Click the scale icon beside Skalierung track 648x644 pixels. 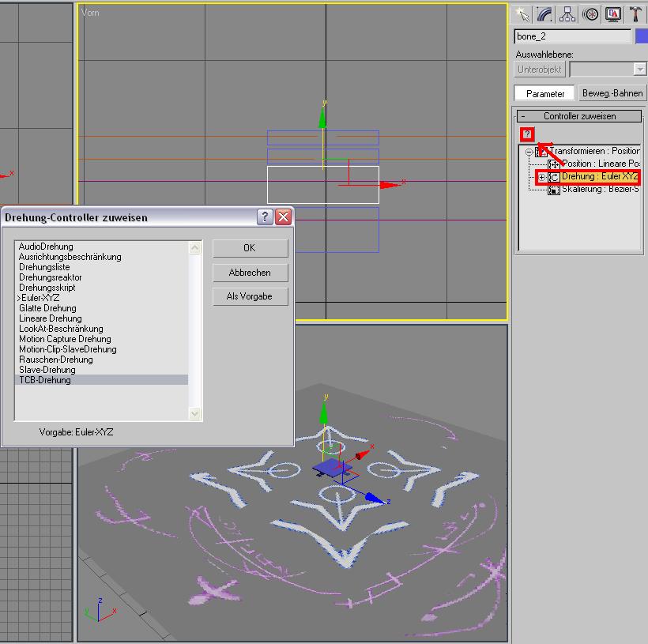tap(554, 190)
